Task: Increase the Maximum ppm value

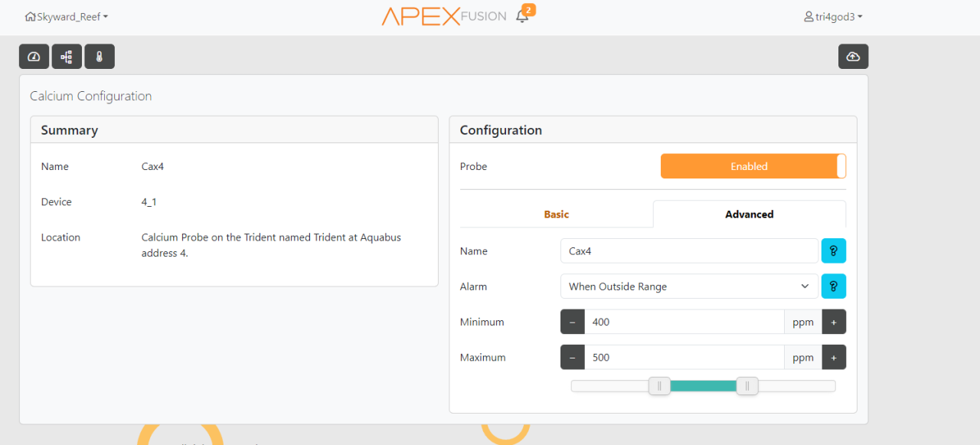Action: [834, 358]
